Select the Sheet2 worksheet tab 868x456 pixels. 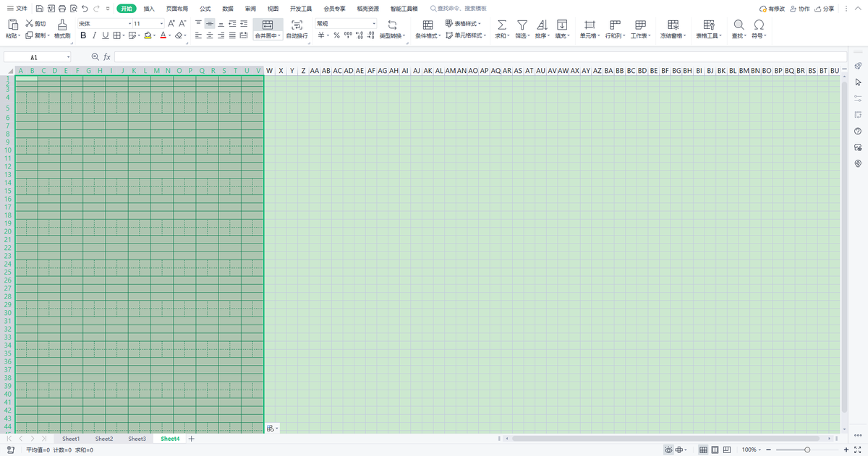tap(104, 439)
